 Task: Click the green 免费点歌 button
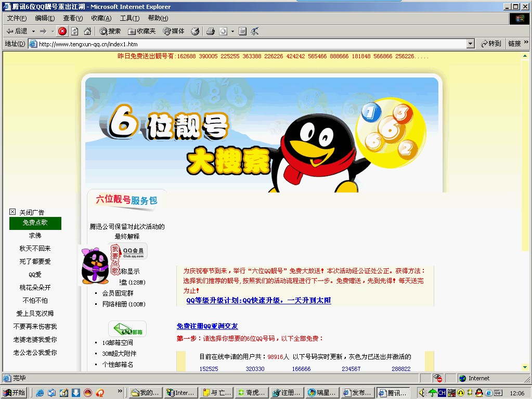point(35,223)
